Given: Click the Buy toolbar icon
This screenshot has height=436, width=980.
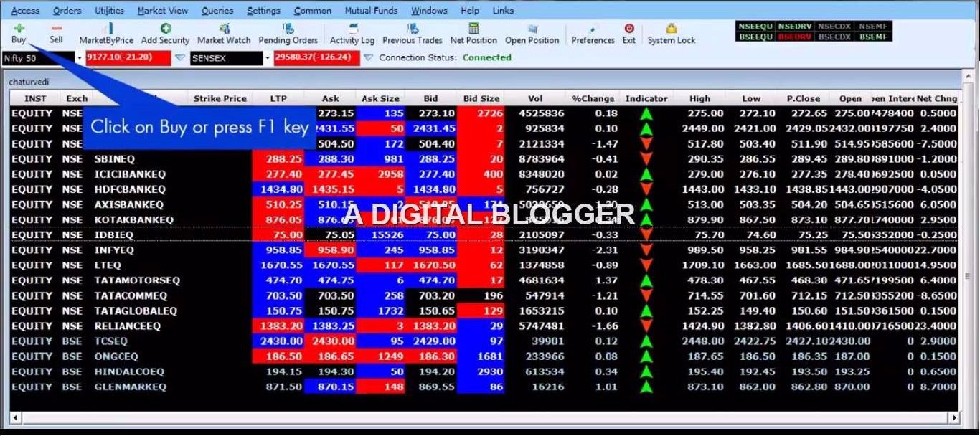Looking at the screenshot, I should click(19, 33).
